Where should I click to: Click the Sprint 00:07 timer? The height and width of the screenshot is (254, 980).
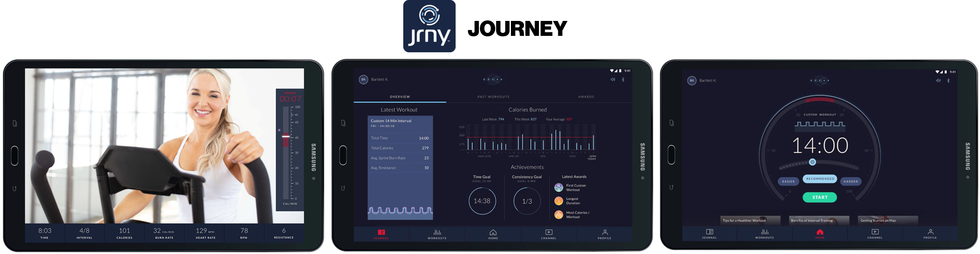pyautogui.click(x=290, y=98)
